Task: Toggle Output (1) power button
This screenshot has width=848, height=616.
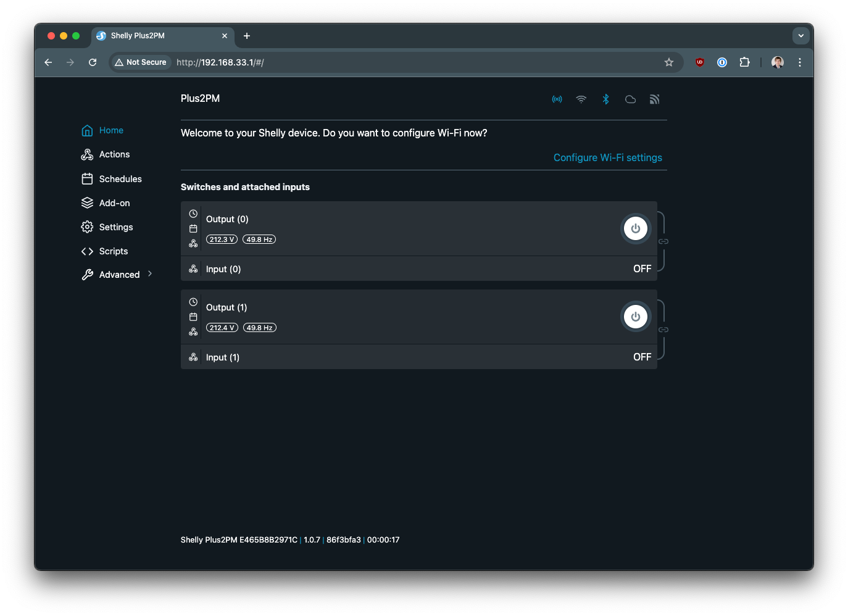Action: click(636, 317)
